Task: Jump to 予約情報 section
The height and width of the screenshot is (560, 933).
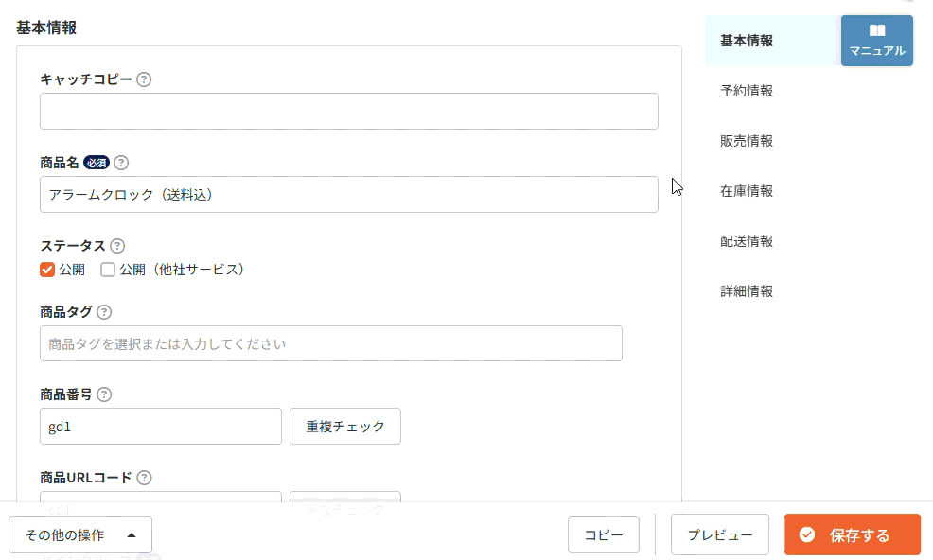Action: [747, 91]
